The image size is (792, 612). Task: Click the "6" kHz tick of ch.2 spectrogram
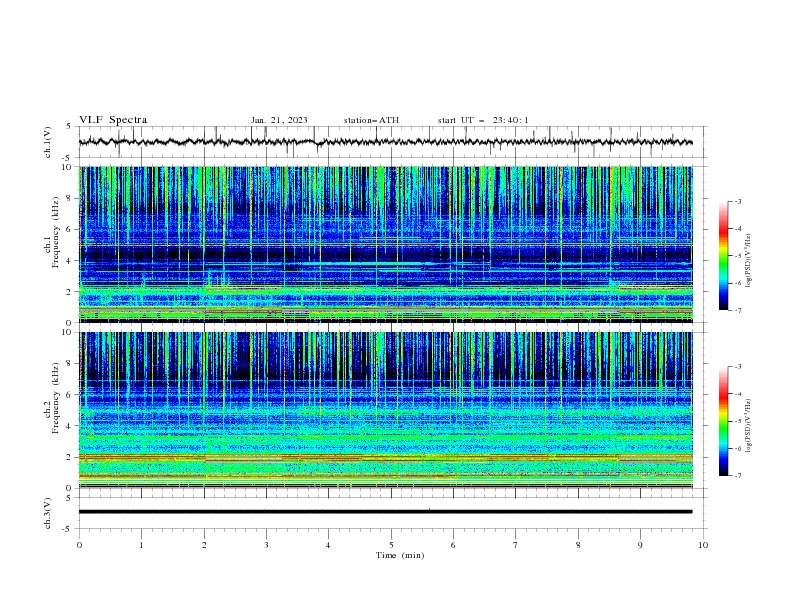tap(71, 395)
